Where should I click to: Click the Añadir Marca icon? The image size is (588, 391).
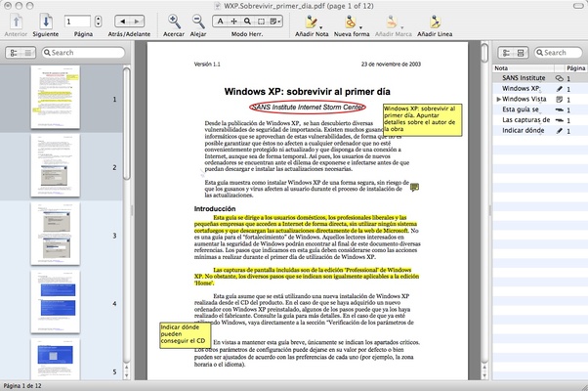click(x=392, y=22)
